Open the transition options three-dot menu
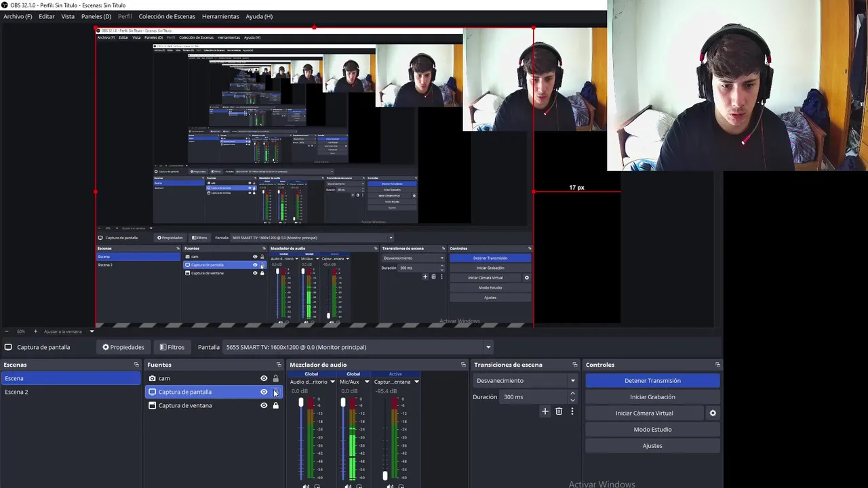Viewport: 868px width, 488px height. [572, 411]
